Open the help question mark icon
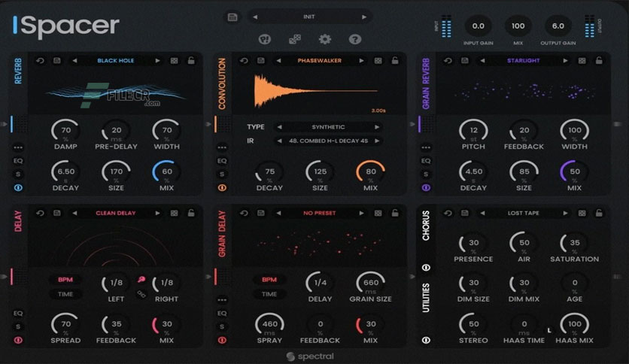 355,39
